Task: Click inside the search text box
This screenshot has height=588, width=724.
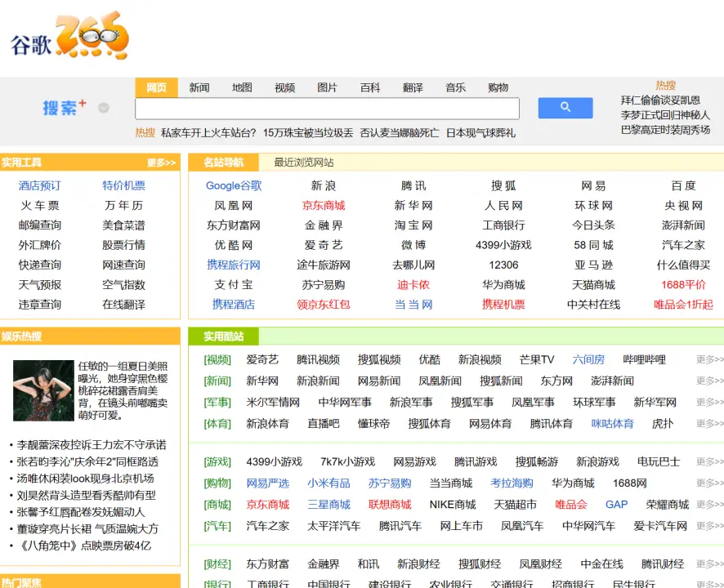Action: (327, 109)
